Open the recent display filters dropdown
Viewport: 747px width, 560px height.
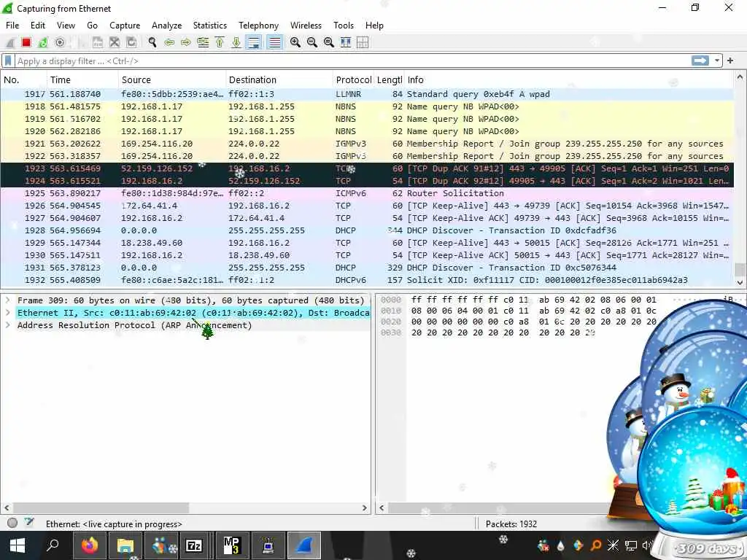coord(716,61)
